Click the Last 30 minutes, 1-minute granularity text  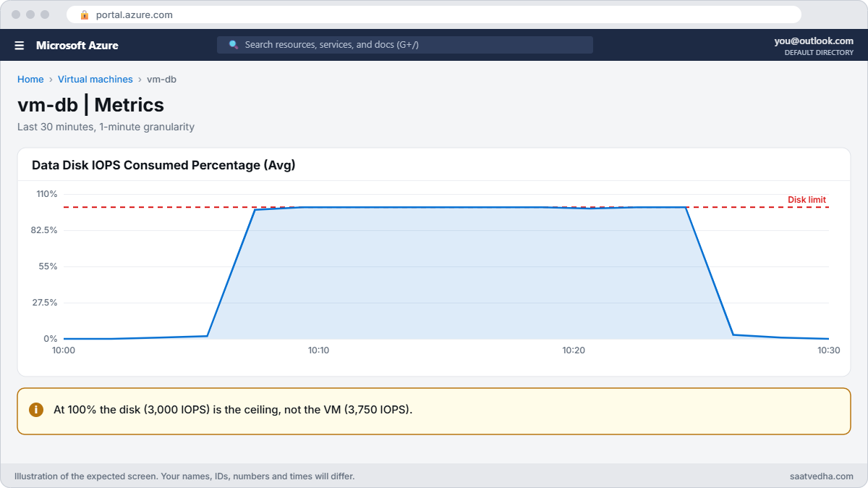[106, 127]
